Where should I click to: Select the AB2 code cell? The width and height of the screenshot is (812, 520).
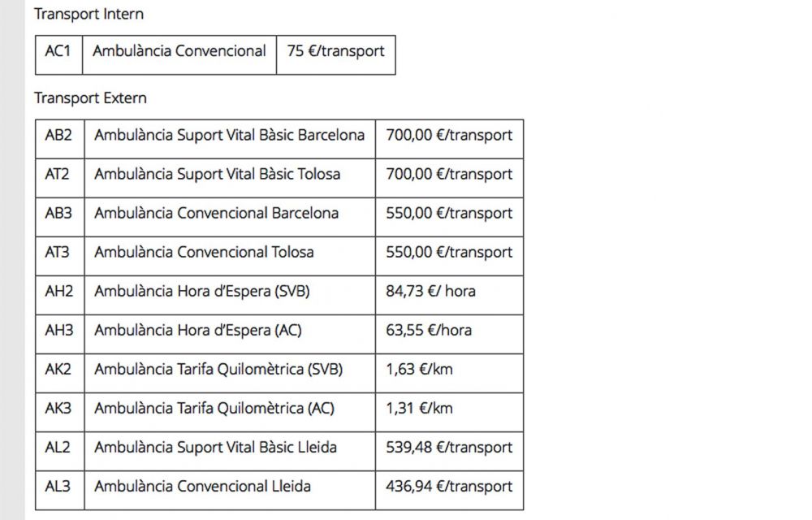tap(58, 135)
